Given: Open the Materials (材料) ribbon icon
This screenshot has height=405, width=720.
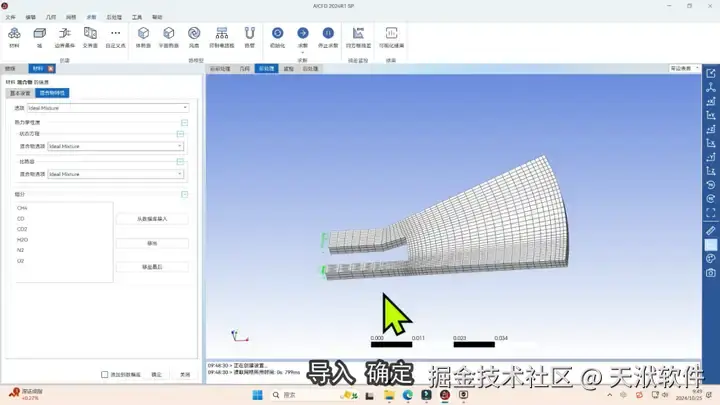Looking at the screenshot, I should (x=14, y=34).
